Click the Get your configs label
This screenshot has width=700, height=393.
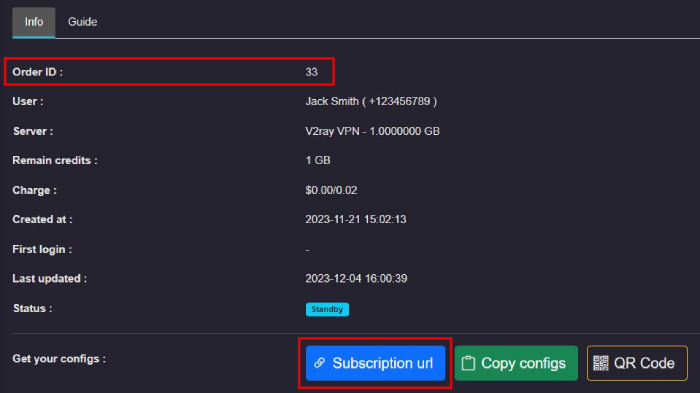[x=59, y=359]
